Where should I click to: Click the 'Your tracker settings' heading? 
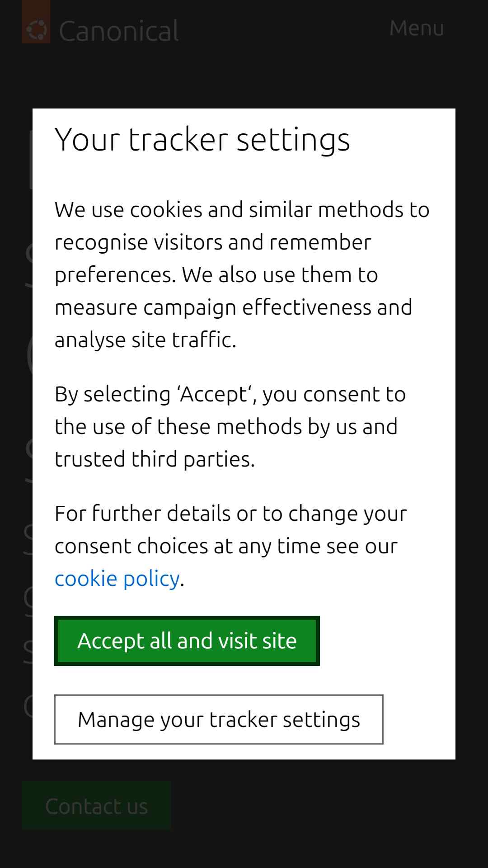click(x=202, y=139)
